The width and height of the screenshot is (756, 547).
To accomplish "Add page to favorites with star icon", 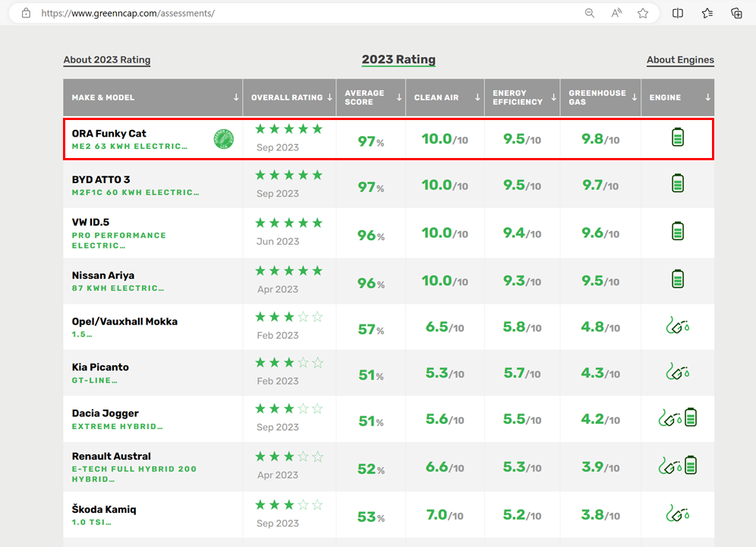I will tap(643, 13).
